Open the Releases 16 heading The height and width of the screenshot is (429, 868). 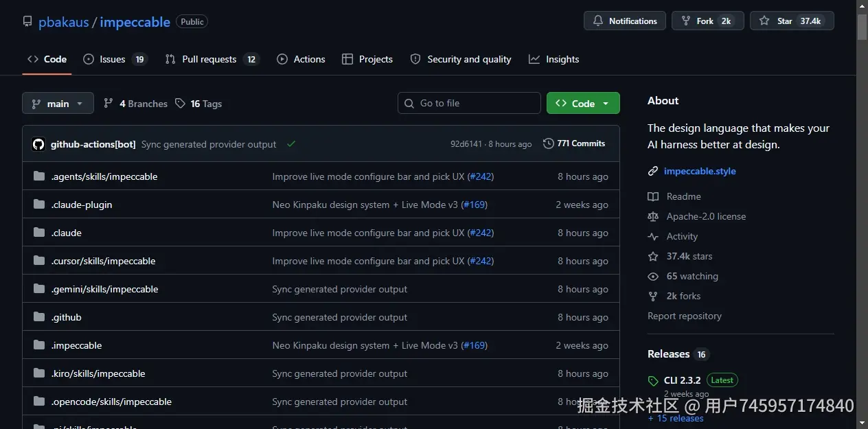point(678,354)
